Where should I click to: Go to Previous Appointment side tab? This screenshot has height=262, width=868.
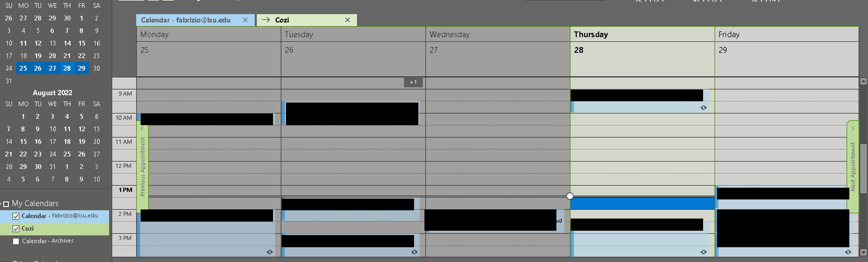point(142,166)
